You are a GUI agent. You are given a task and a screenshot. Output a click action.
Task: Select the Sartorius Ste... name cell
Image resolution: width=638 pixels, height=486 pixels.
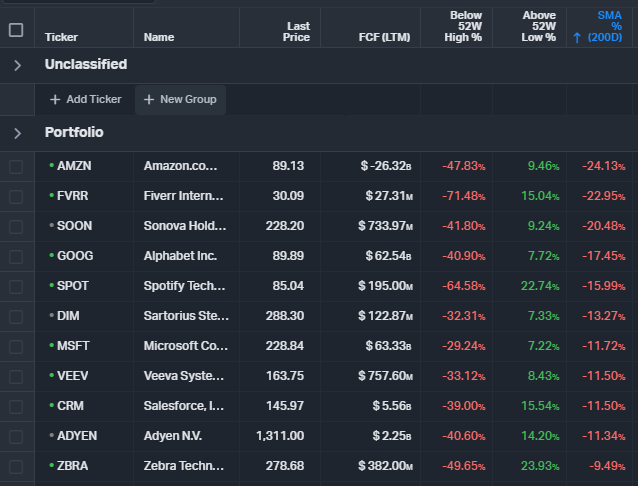pyautogui.click(x=186, y=316)
